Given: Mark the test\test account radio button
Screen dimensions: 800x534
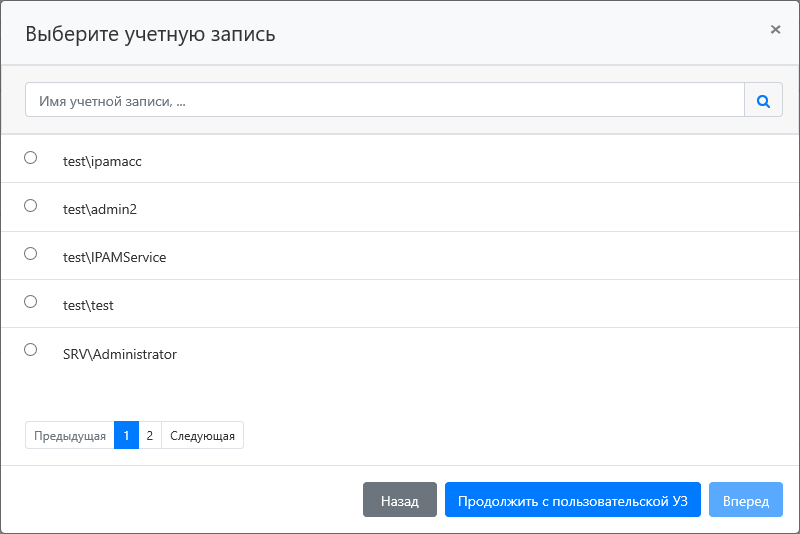Looking at the screenshot, I should (x=30, y=302).
